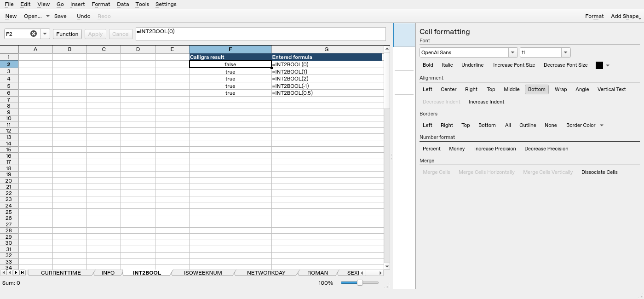Go to next sheet tab arrow
Image resolution: width=644 pixels, height=299 pixels.
click(16, 273)
